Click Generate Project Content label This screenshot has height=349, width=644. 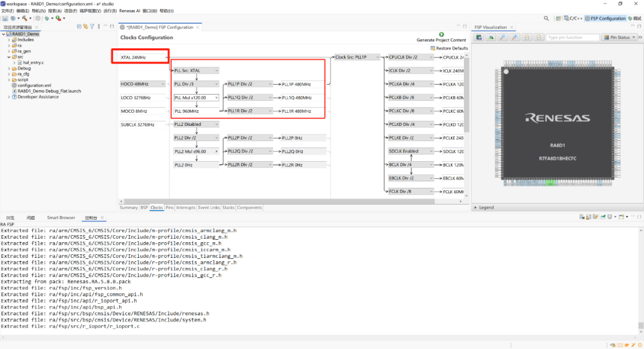pos(441,41)
